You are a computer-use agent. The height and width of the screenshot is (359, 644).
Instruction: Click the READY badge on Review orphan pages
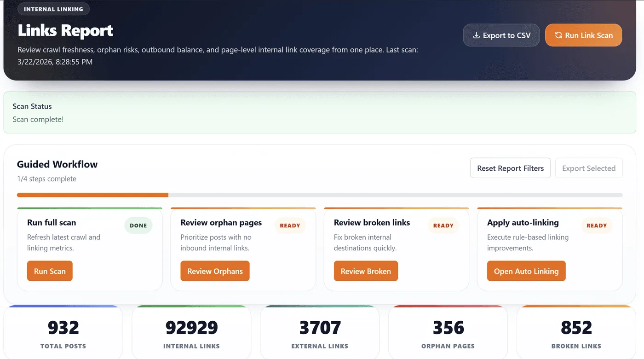(x=290, y=226)
